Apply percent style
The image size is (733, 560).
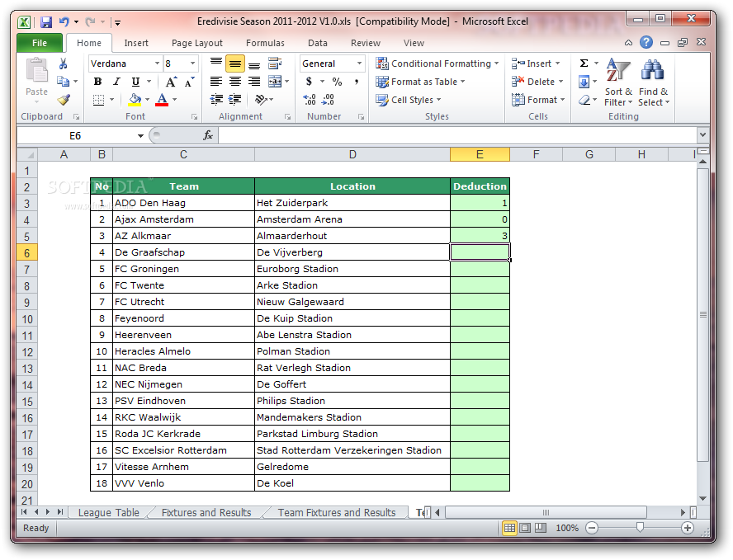(x=337, y=82)
